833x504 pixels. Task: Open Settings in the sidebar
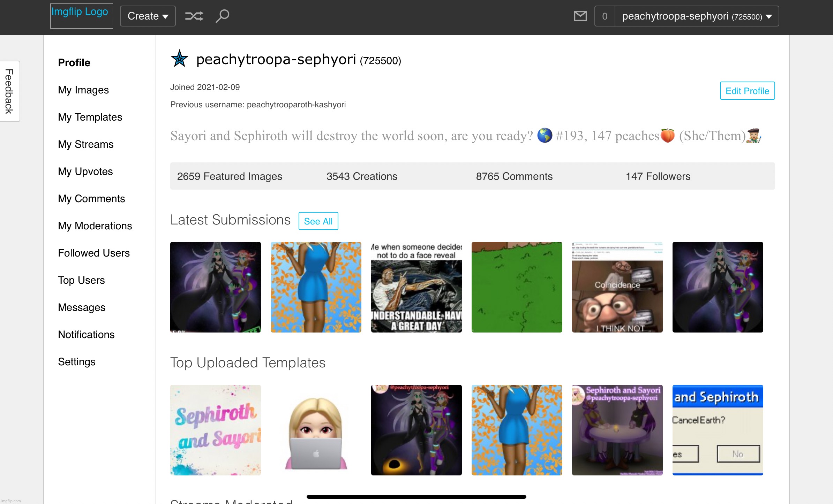tap(77, 362)
